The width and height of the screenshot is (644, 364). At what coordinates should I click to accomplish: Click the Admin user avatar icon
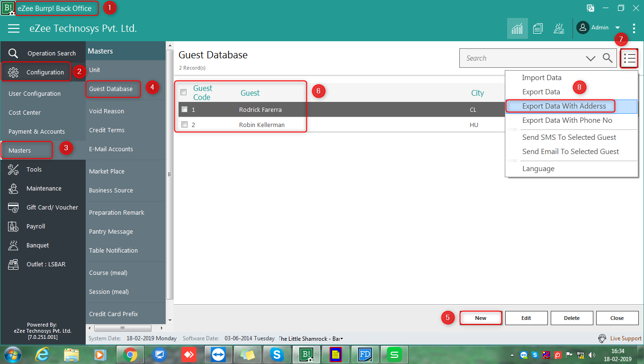tap(583, 27)
